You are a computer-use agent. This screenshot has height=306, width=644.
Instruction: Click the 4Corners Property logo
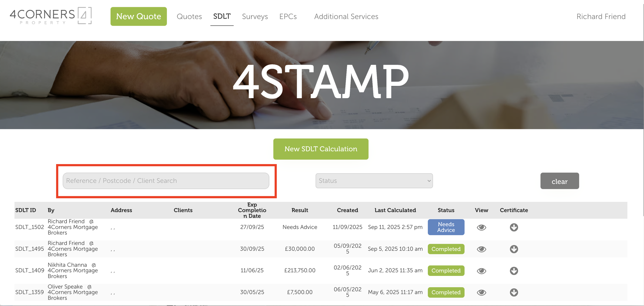click(51, 16)
